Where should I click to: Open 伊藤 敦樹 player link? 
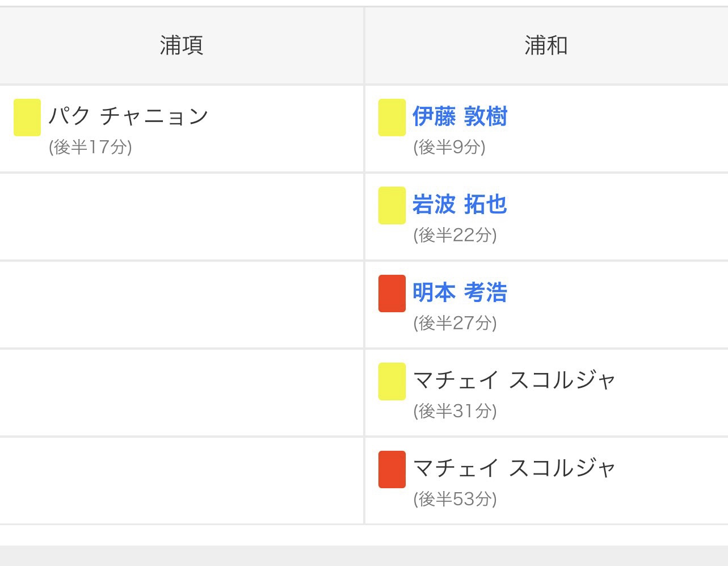(x=460, y=116)
